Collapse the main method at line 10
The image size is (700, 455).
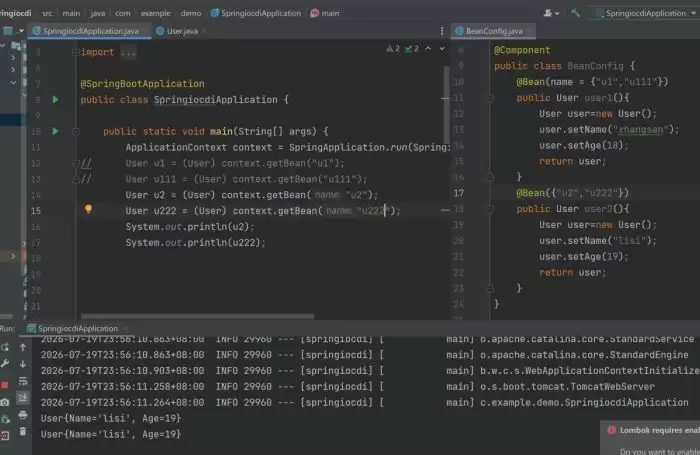[76, 132]
